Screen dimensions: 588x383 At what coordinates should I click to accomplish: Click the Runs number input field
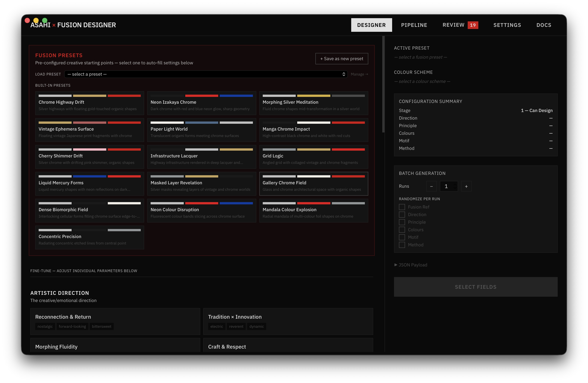pyautogui.click(x=449, y=186)
